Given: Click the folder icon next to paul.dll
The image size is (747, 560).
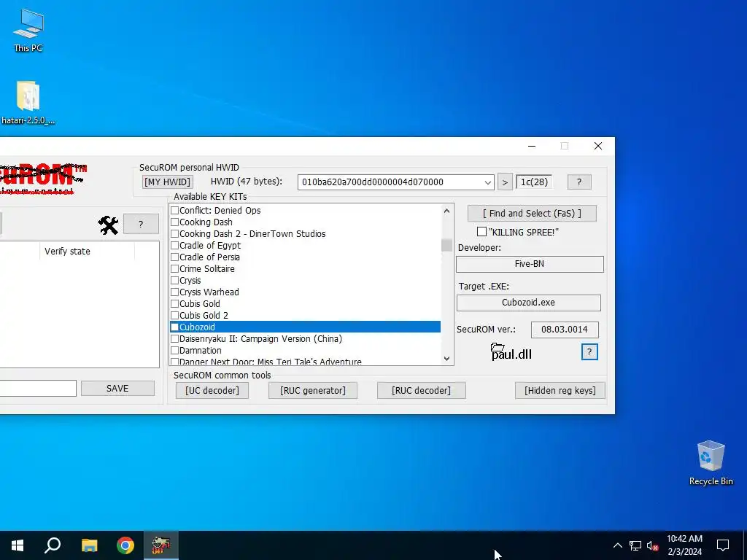Looking at the screenshot, I should pyautogui.click(x=498, y=347).
